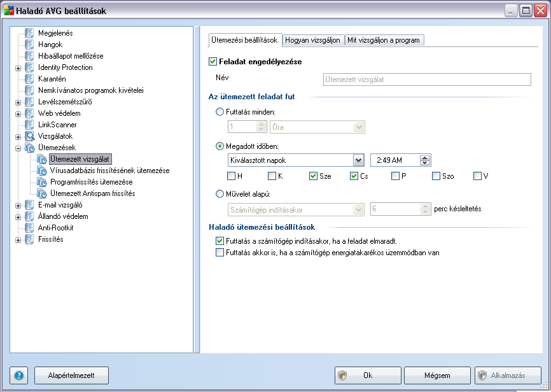The width and height of the screenshot is (551, 392).
Task: Switch to the Ütemezési beállítások tab
Action: (x=244, y=39)
